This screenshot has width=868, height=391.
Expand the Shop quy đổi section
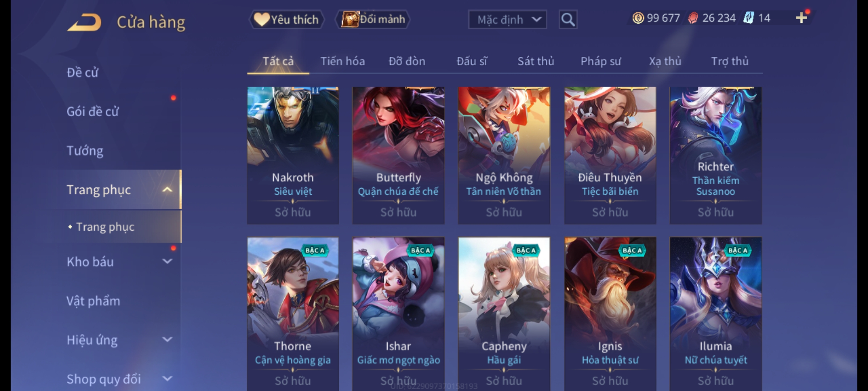167,379
